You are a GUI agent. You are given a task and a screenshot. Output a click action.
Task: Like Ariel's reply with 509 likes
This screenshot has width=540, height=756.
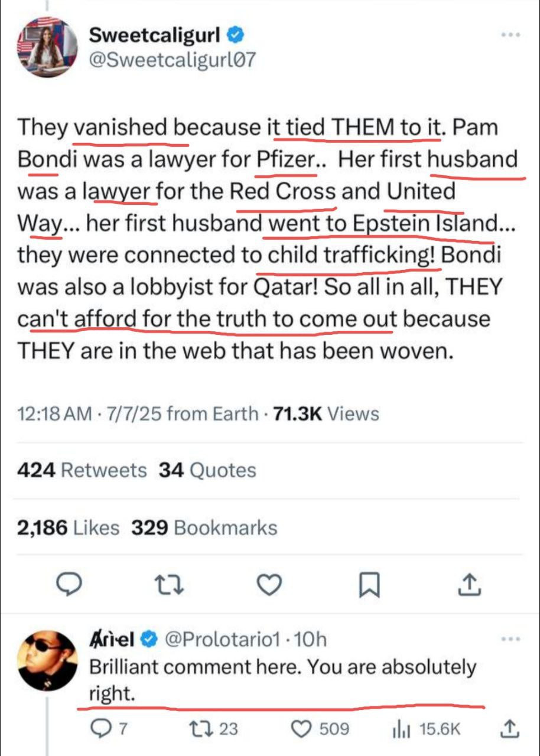point(303,729)
